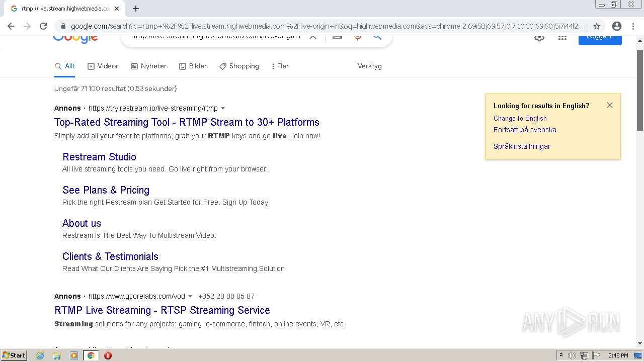Go back using the browser back arrow
This screenshot has height=362, width=644.
11,26
